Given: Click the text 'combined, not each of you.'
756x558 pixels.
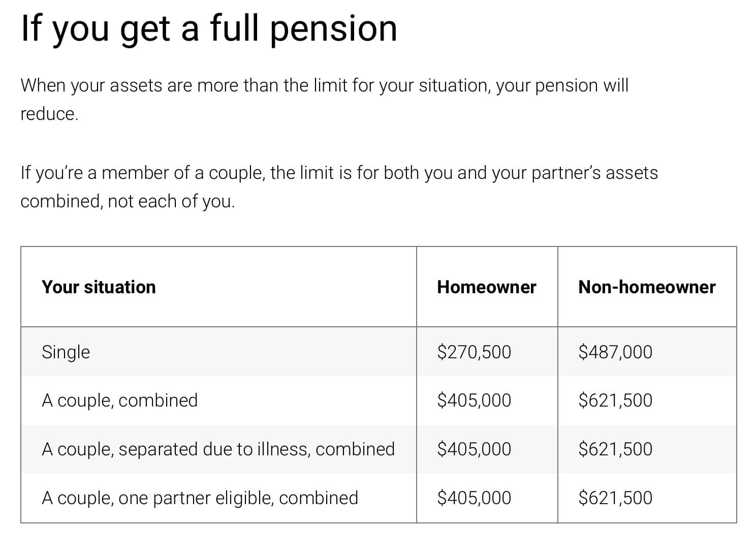Looking at the screenshot, I should [x=128, y=202].
